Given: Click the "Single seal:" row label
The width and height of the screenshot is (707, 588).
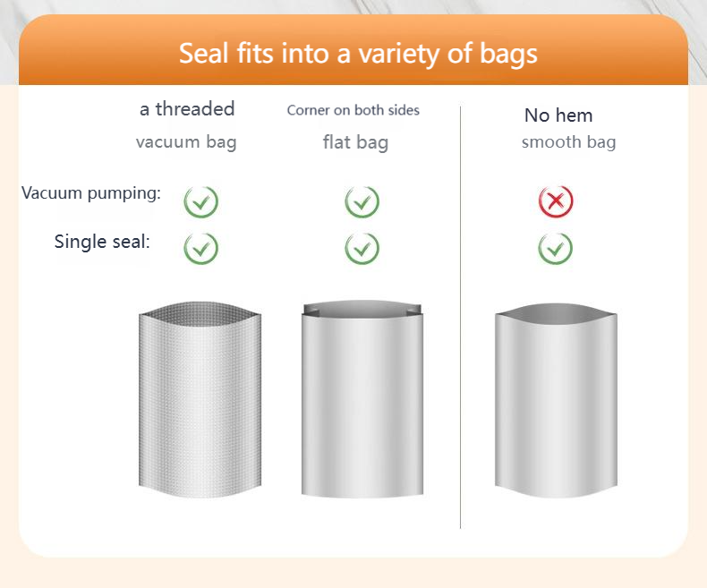Looking at the screenshot, I should (x=102, y=241).
